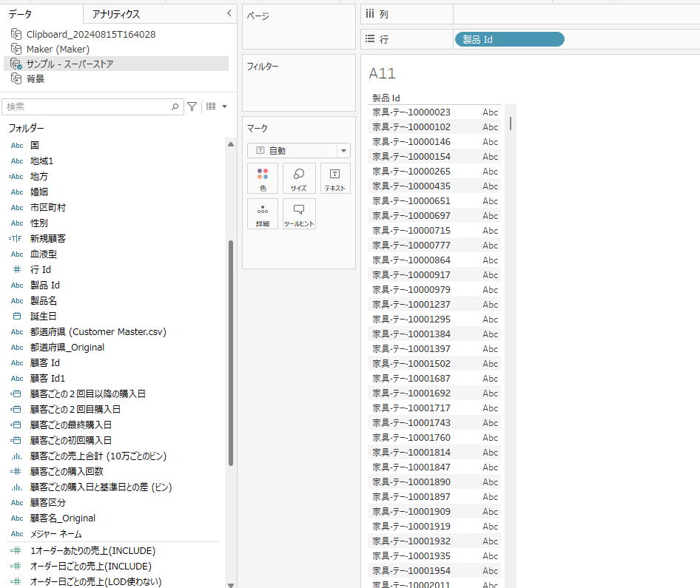
Task: Click bin icon for 顧客ごとの売上合計 (10万ごとのビン)
Action: [x=16, y=456]
